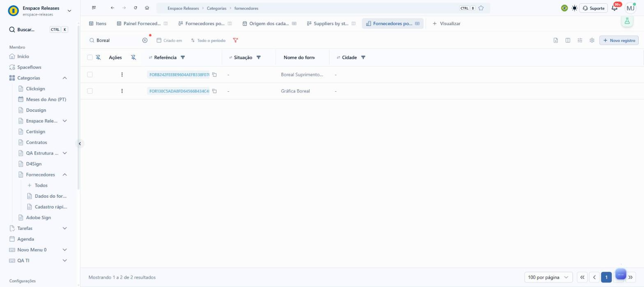Open table settings gear icon
The width and height of the screenshot is (644, 287).
[592, 40]
